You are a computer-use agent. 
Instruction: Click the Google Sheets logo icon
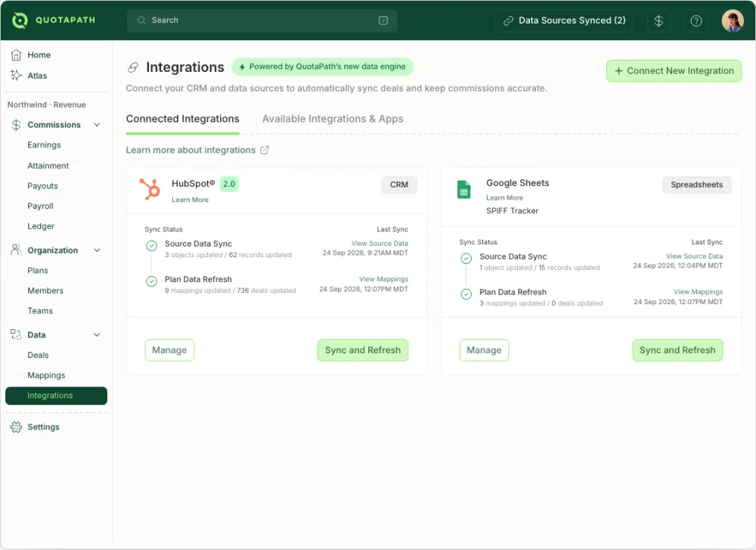(x=464, y=190)
